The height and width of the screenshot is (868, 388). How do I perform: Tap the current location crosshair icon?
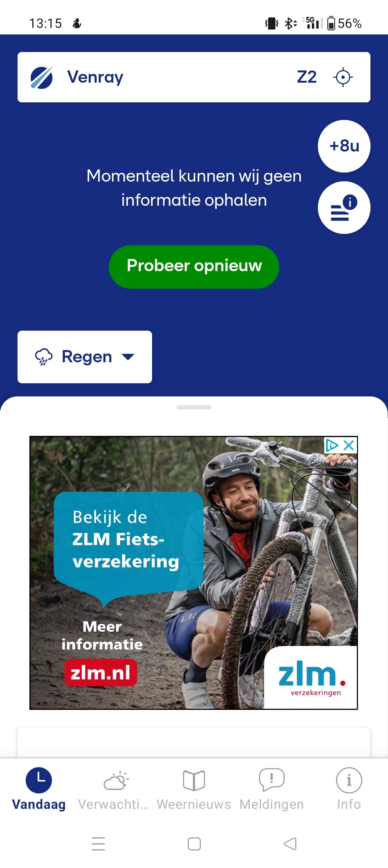[x=343, y=77]
